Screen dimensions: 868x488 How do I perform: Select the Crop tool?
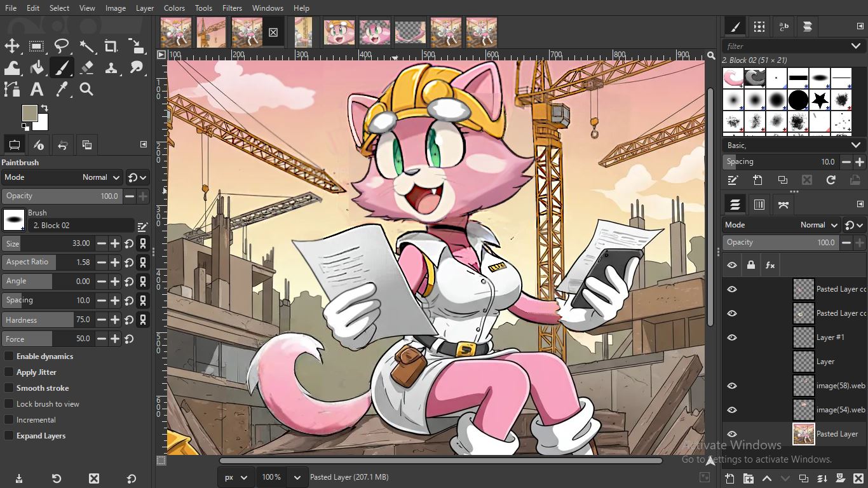tap(111, 46)
